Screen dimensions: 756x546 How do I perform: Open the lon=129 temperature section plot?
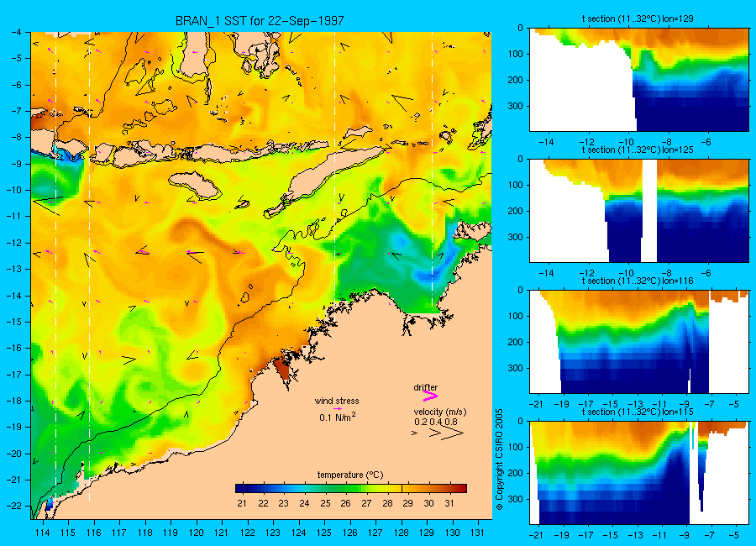pyautogui.click(x=639, y=80)
